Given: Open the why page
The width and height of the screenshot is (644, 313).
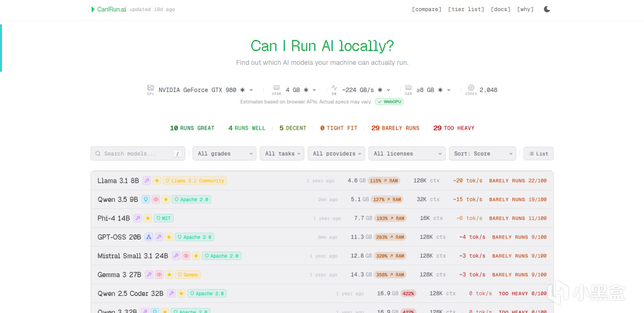Looking at the screenshot, I should [x=525, y=9].
